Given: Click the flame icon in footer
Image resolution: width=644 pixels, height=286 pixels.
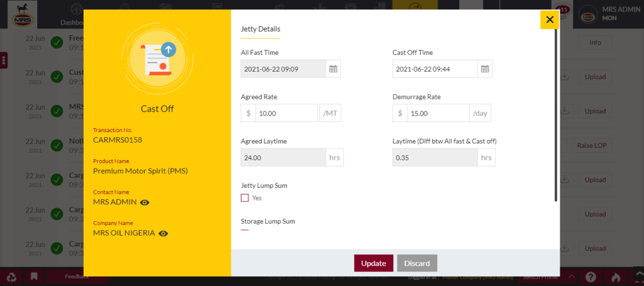Looking at the screenshot, I should (615, 278).
